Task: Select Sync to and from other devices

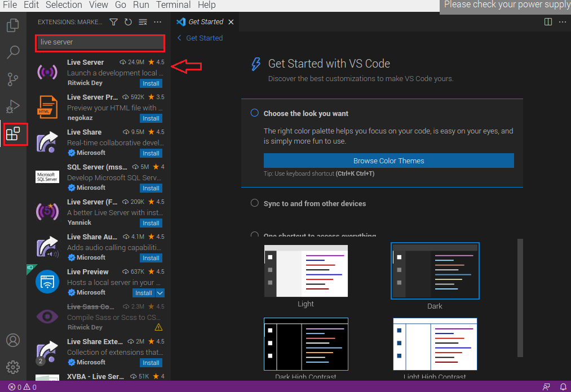Action: (255, 203)
